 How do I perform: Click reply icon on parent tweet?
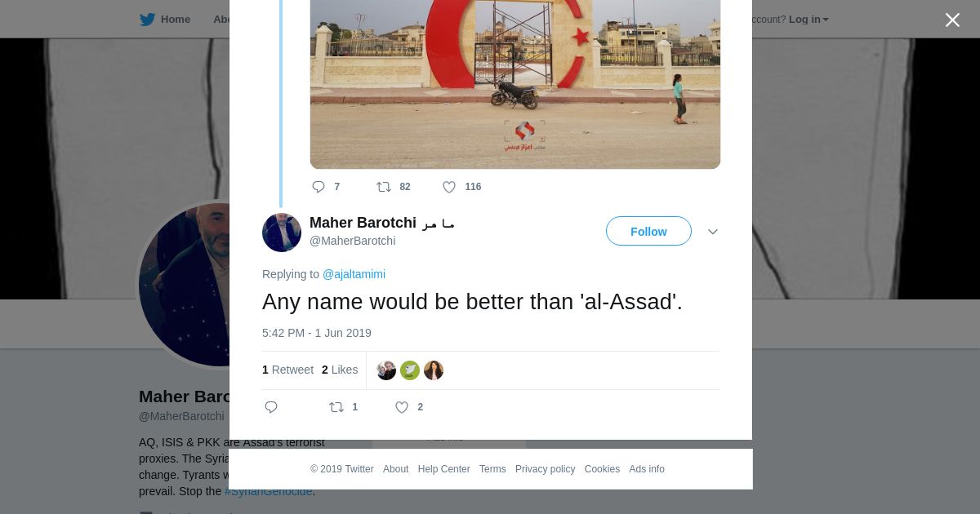coord(318,187)
